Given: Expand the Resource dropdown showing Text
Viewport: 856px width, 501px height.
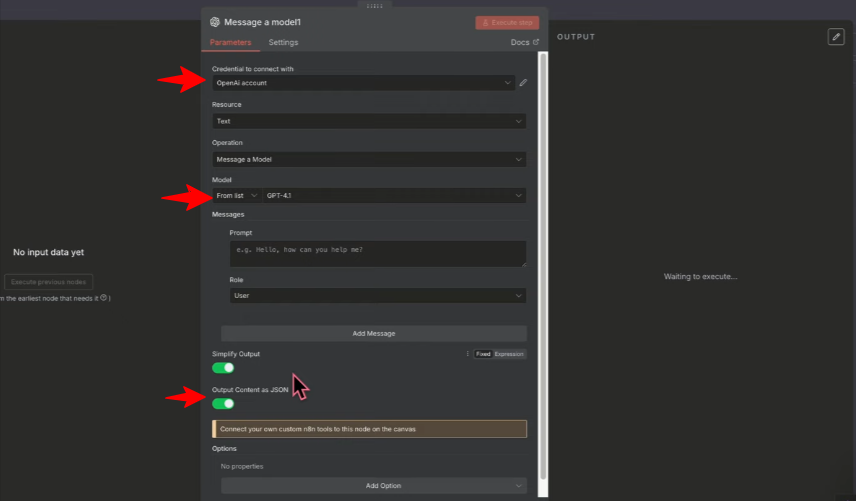Looking at the screenshot, I should [369, 121].
